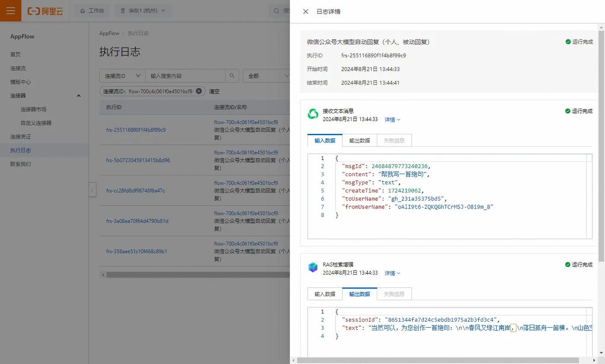The height and width of the screenshot is (364, 605).
Task: Select 输出数据 tab in 接收文本消息 step
Action: 360,140
